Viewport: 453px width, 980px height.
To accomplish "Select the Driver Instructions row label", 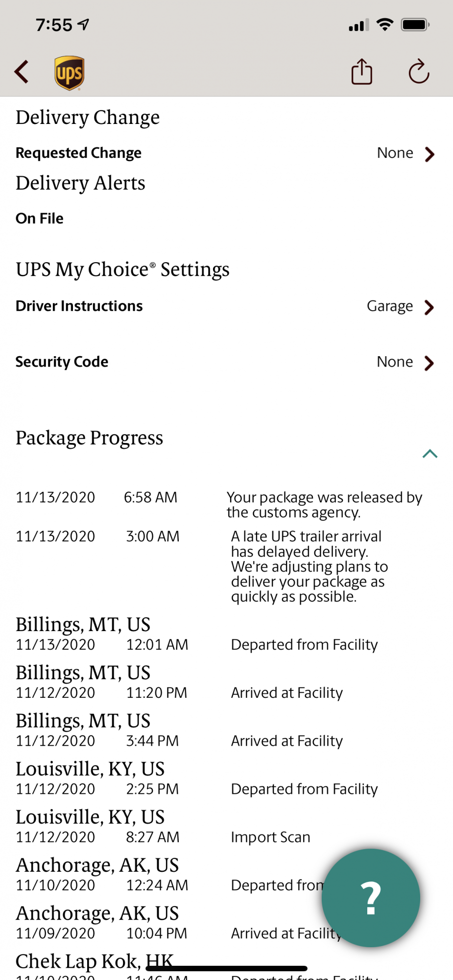I will [79, 306].
